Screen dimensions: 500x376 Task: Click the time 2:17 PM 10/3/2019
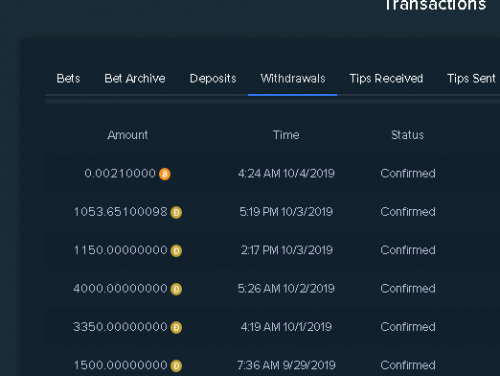pos(287,250)
